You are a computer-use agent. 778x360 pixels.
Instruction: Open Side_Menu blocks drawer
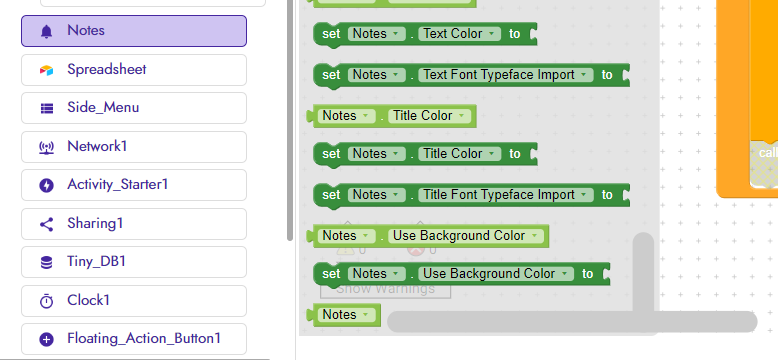pyautogui.click(x=134, y=108)
